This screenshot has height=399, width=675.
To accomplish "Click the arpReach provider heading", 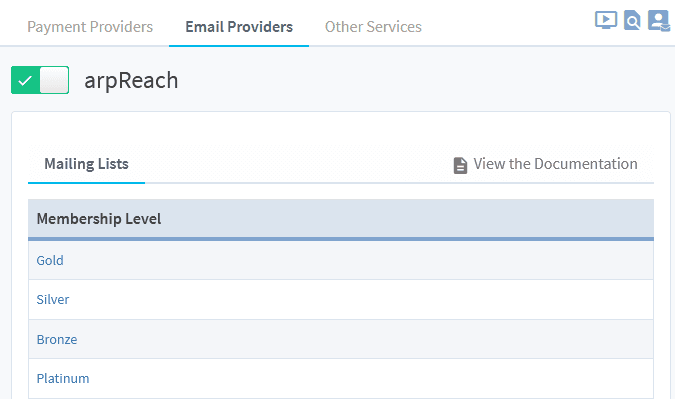I will tap(131, 80).
